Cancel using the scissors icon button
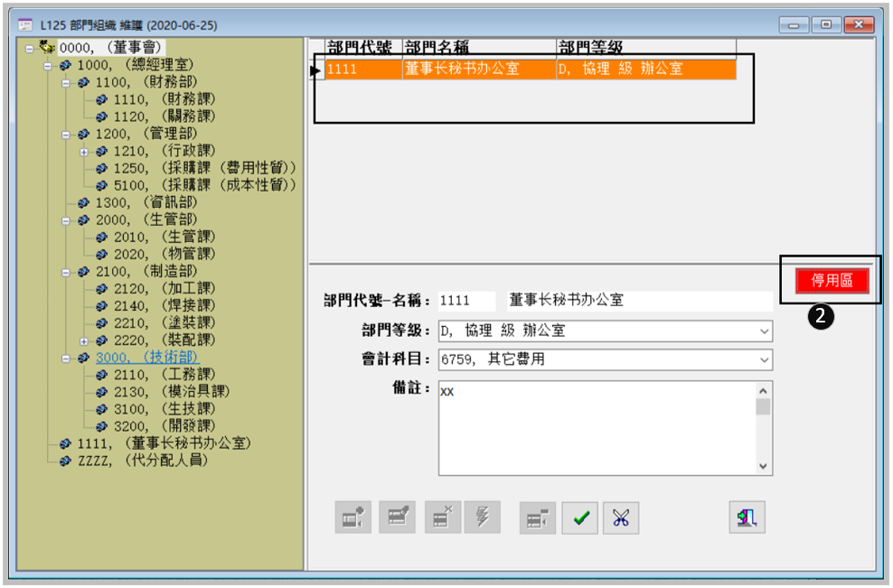Image resolution: width=893 pixels, height=588 pixels. pyautogui.click(x=621, y=518)
